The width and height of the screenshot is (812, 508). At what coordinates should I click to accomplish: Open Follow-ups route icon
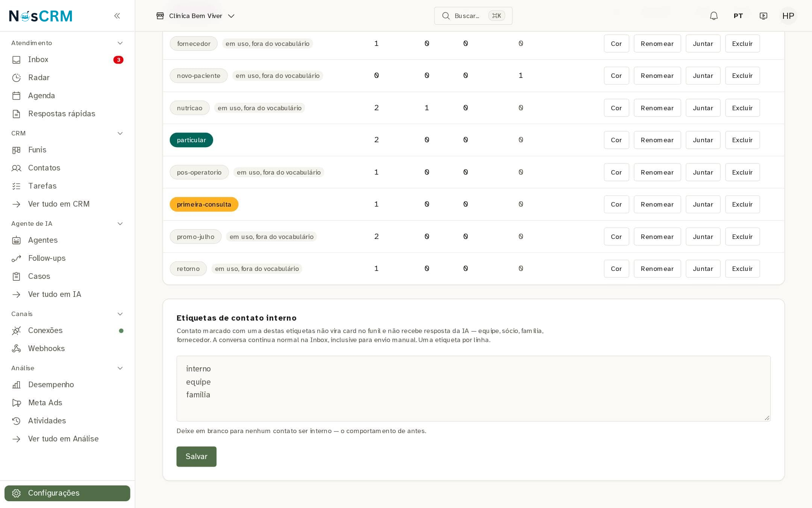16,258
